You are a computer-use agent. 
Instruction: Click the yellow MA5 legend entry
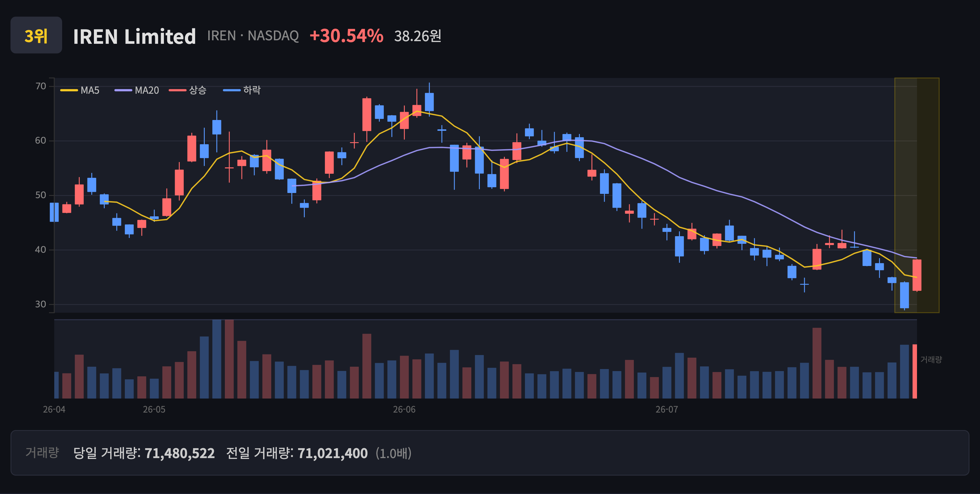[x=80, y=90]
